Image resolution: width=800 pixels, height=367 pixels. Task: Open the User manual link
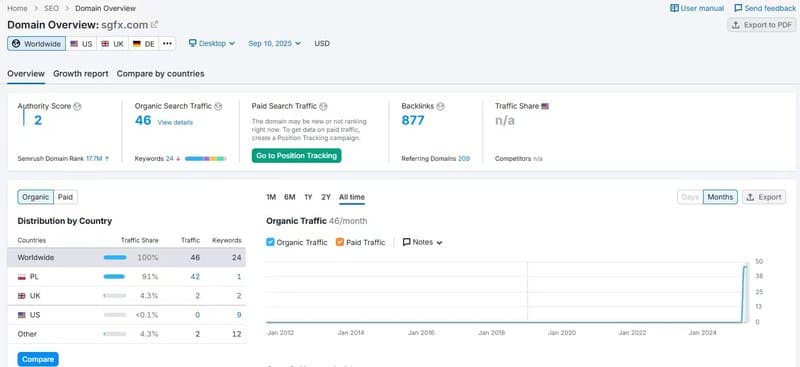tap(697, 8)
